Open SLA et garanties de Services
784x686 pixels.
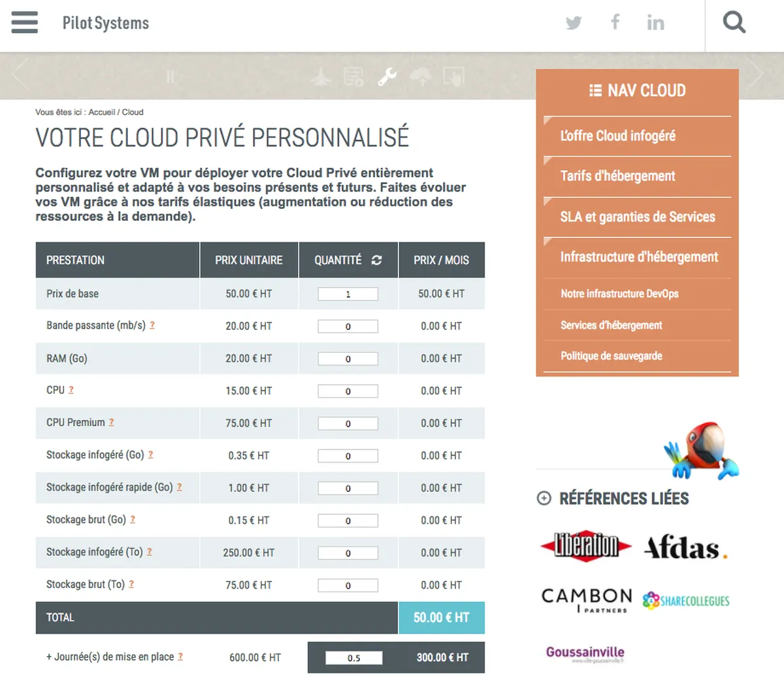click(637, 217)
